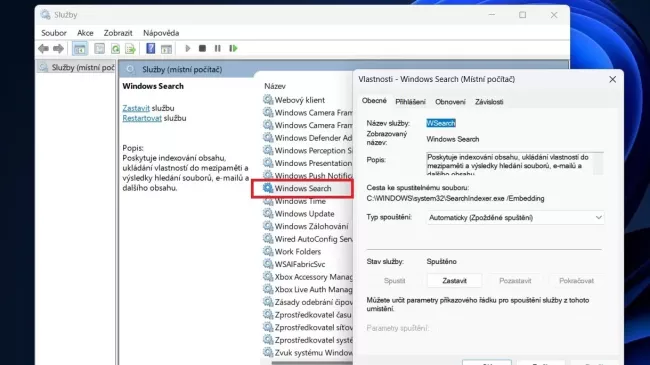
Task: Click the gear icon beside Windows Update
Action: (x=268, y=213)
